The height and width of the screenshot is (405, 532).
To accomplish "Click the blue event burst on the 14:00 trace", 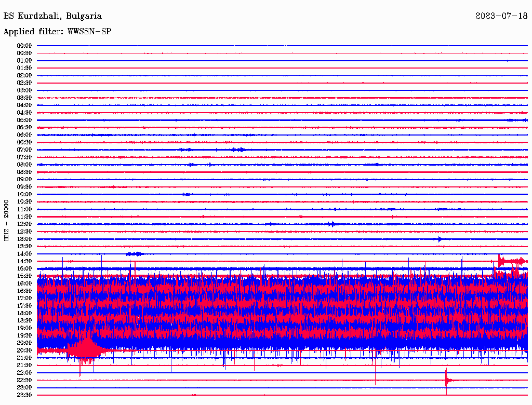I will tap(135, 254).
